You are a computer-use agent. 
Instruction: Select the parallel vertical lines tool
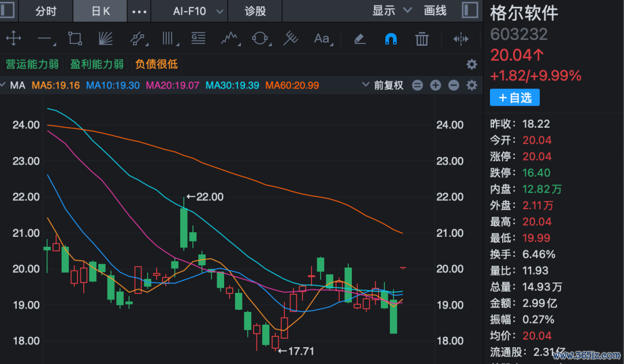click(x=169, y=39)
